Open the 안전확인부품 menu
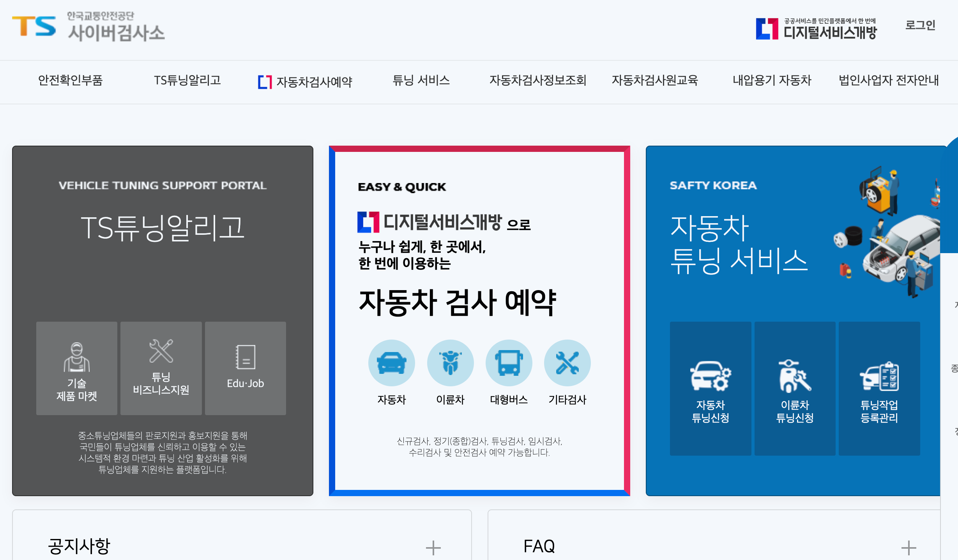Screen dimensions: 958x560 (70, 81)
